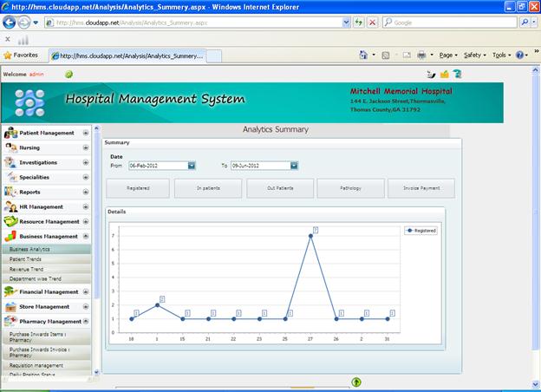This screenshot has height=392, width=541.
Task: Expand the Store Management section
Action: tap(86, 306)
